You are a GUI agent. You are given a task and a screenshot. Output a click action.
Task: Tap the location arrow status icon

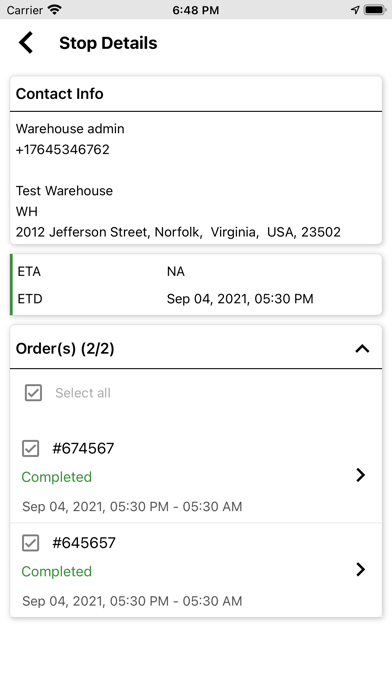(x=355, y=10)
